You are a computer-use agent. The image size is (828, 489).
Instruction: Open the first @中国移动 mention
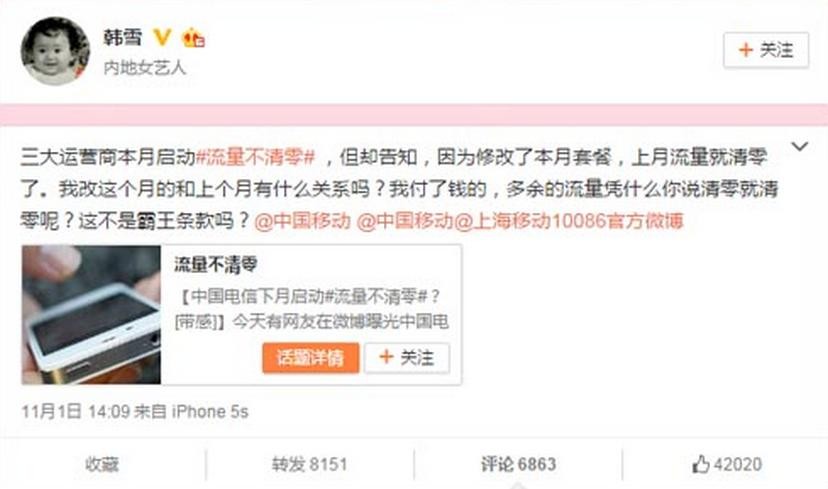coord(302,221)
